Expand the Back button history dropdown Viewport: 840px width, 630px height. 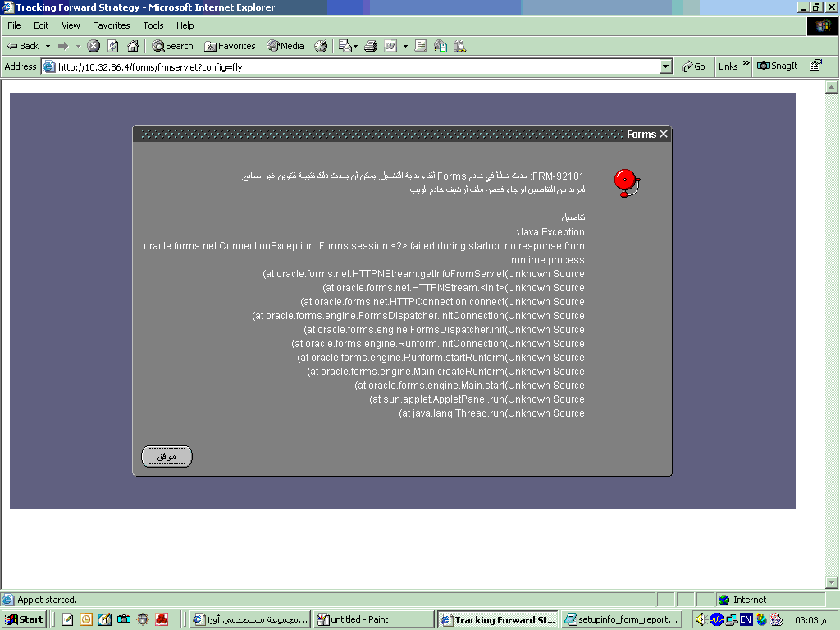48,46
